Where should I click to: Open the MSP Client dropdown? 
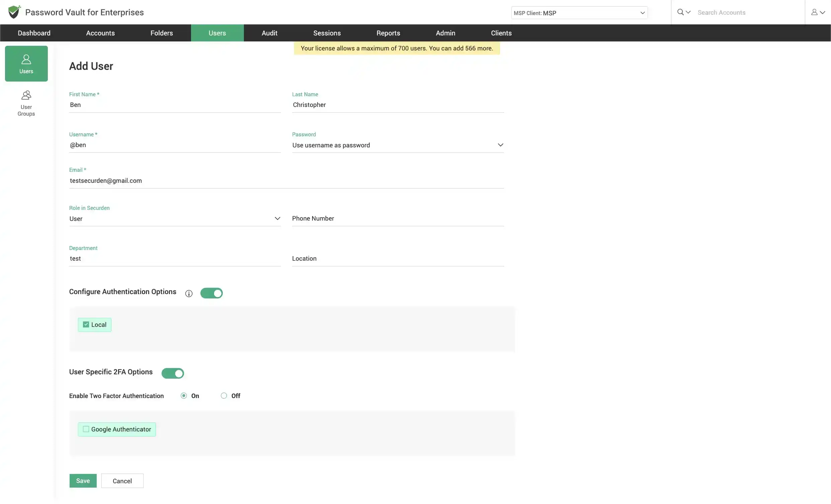pyautogui.click(x=579, y=13)
